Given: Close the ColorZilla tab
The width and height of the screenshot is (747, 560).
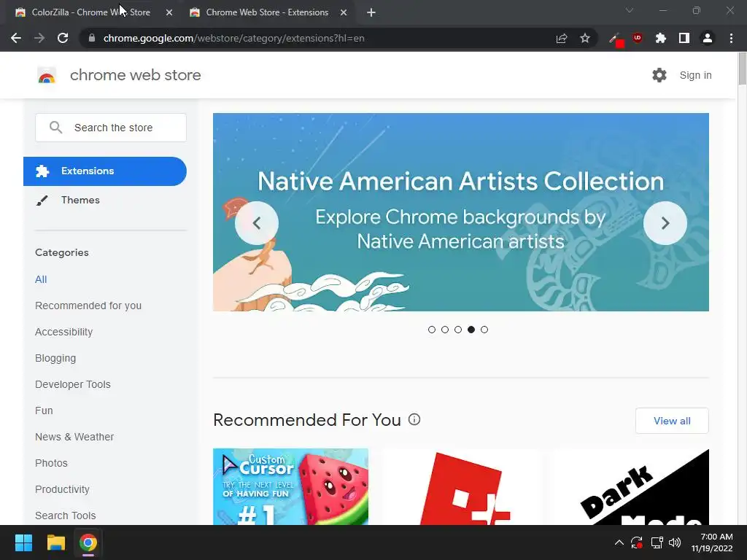Looking at the screenshot, I should pos(169,12).
